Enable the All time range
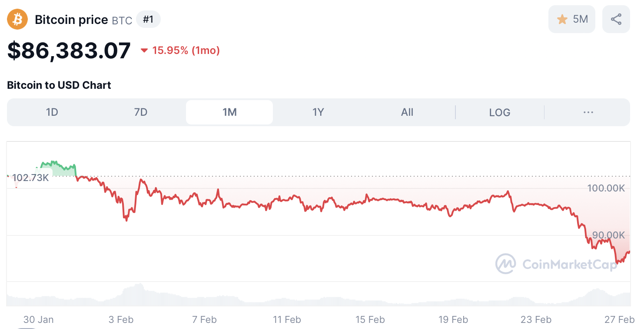Screen dimensions: 644x329 click(x=407, y=112)
